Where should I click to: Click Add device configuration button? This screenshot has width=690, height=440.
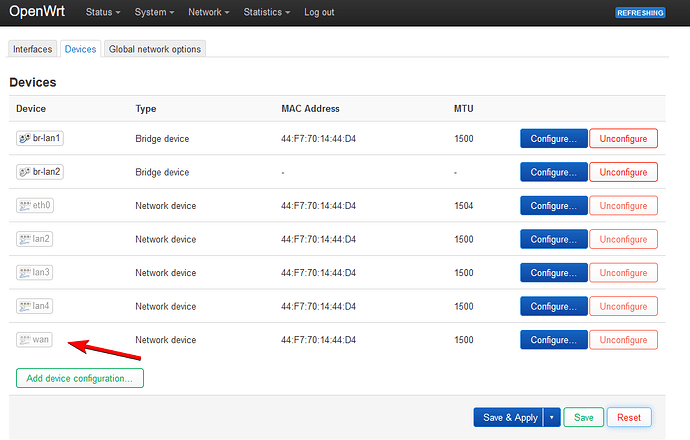[x=80, y=378]
